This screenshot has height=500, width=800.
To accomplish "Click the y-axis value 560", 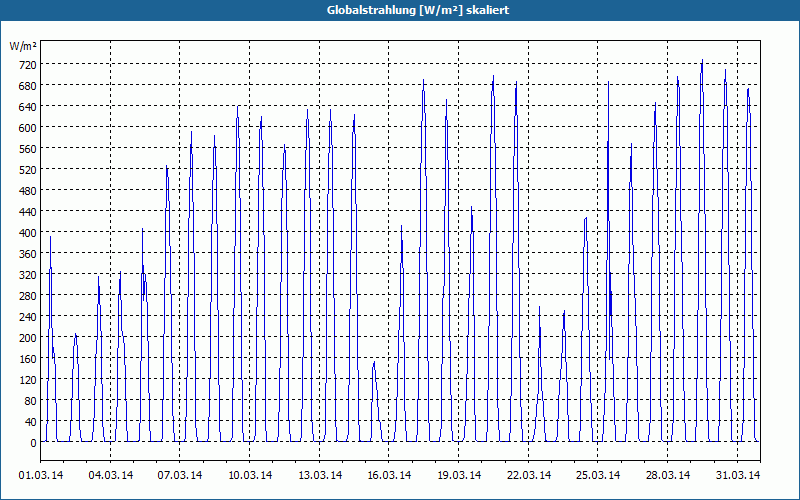I will point(28,149).
